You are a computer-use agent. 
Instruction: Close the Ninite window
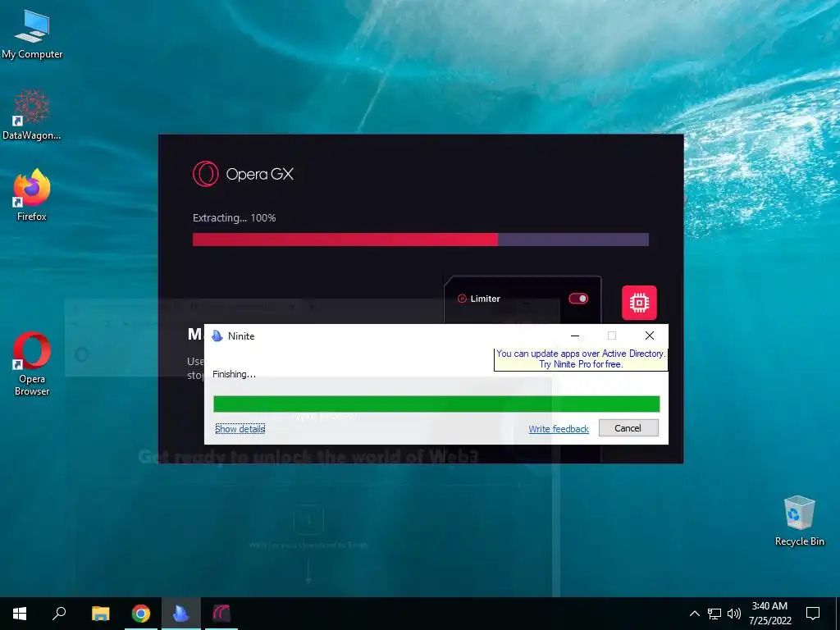point(650,336)
